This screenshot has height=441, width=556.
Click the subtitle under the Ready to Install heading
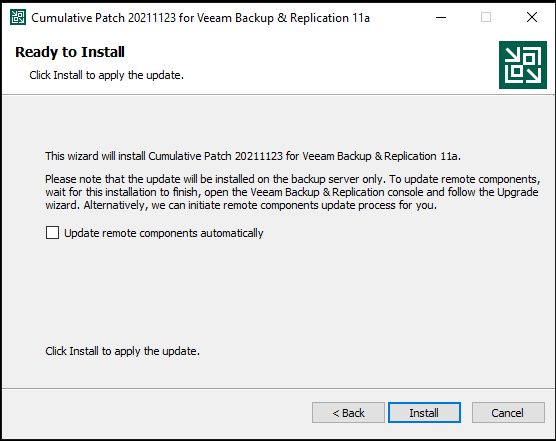106,75
